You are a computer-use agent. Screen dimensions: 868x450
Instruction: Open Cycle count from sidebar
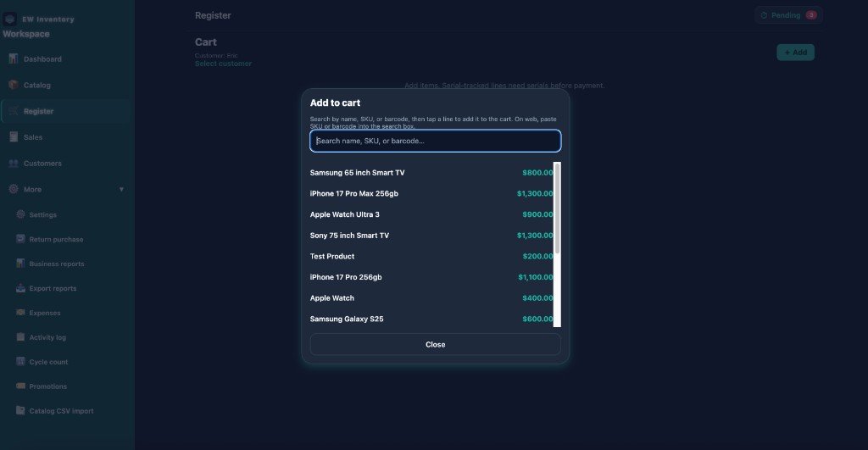tap(70, 361)
